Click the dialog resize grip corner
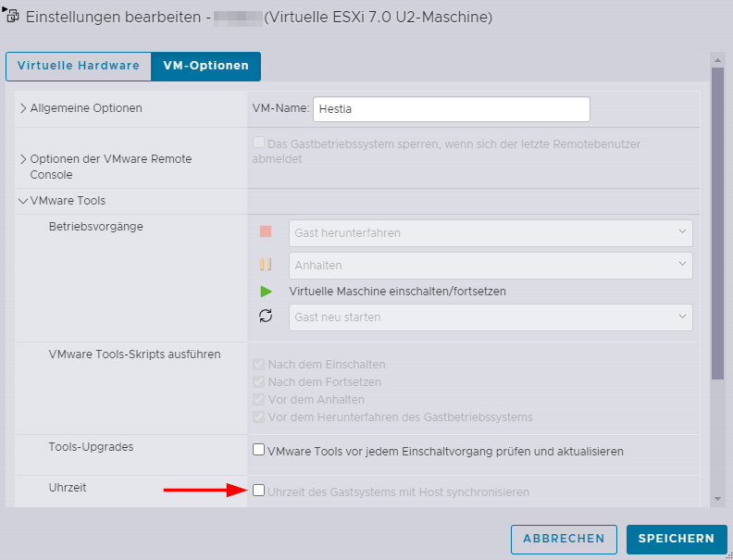Image resolution: width=733 pixels, height=560 pixels. click(x=728, y=555)
